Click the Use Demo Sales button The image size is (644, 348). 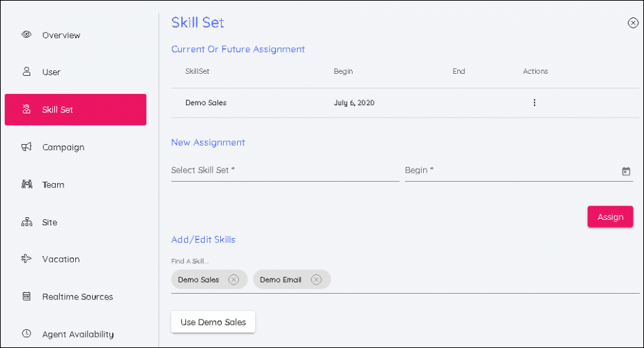(213, 322)
